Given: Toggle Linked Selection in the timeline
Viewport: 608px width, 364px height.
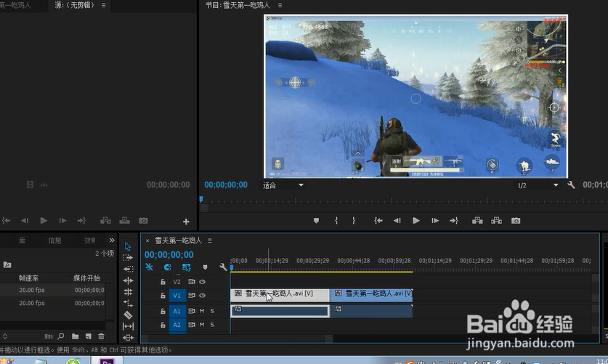Looking at the screenshot, I should tap(186, 267).
